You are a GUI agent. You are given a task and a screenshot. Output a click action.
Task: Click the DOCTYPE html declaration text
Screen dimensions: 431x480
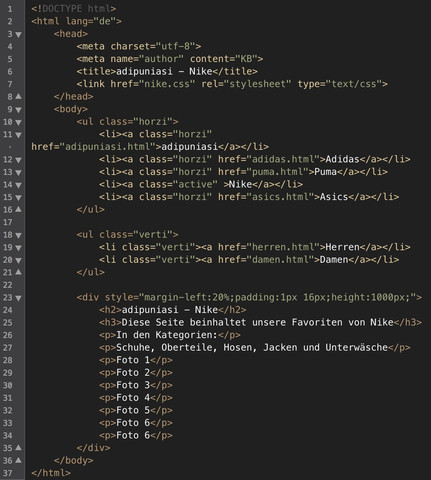[74, 9]
